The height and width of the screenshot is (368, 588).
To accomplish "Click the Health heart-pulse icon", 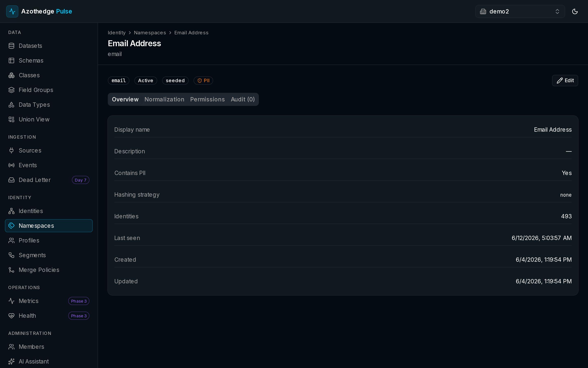I will pos(11,316).
